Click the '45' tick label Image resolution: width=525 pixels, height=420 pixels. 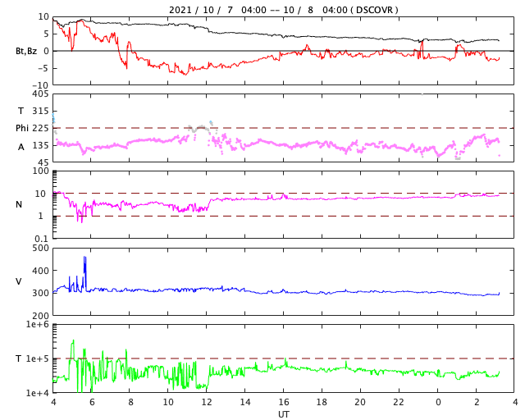43,162
